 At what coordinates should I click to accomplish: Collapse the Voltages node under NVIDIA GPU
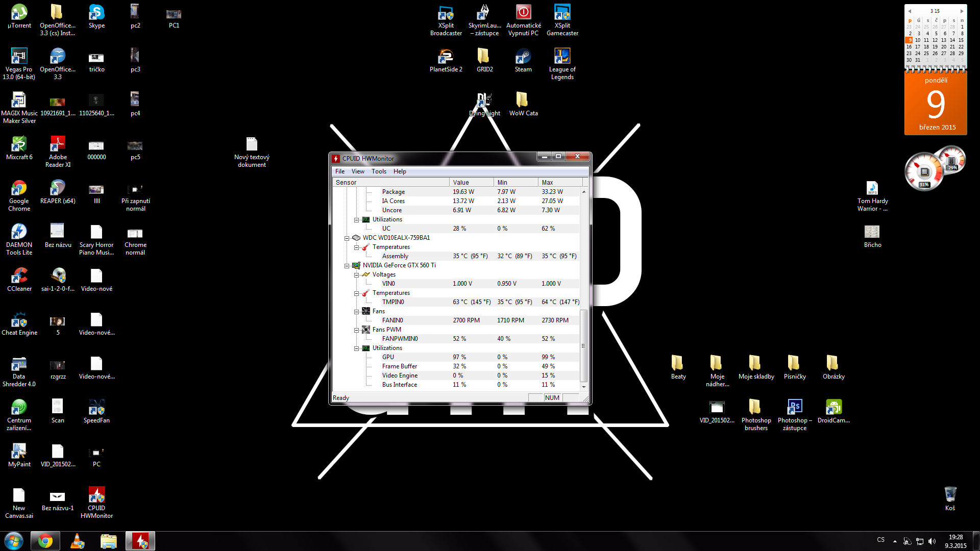pyautogui.click(x=356, y=275)
